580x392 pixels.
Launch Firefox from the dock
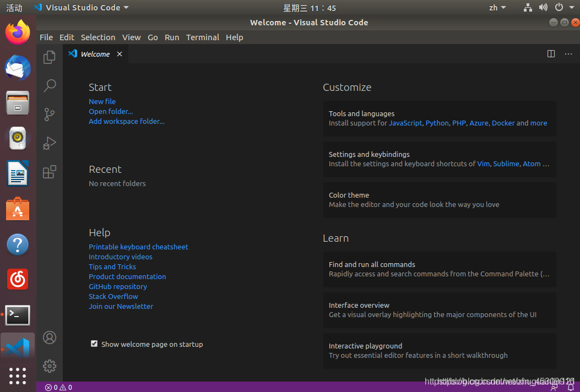point(18,32)
